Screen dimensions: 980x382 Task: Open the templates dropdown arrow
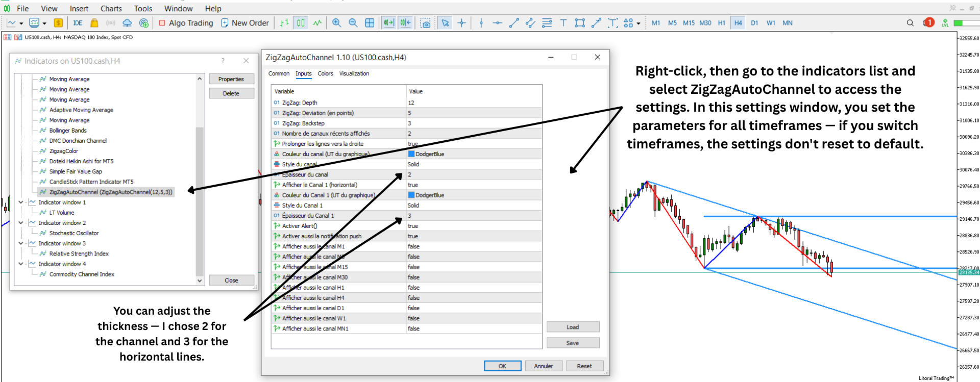pos(44,23)
